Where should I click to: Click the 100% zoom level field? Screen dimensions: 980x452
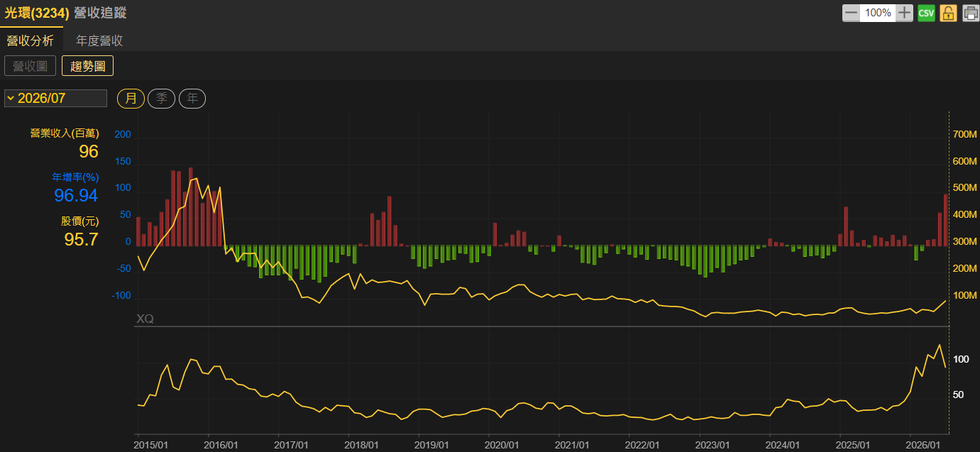click(878, 13)
